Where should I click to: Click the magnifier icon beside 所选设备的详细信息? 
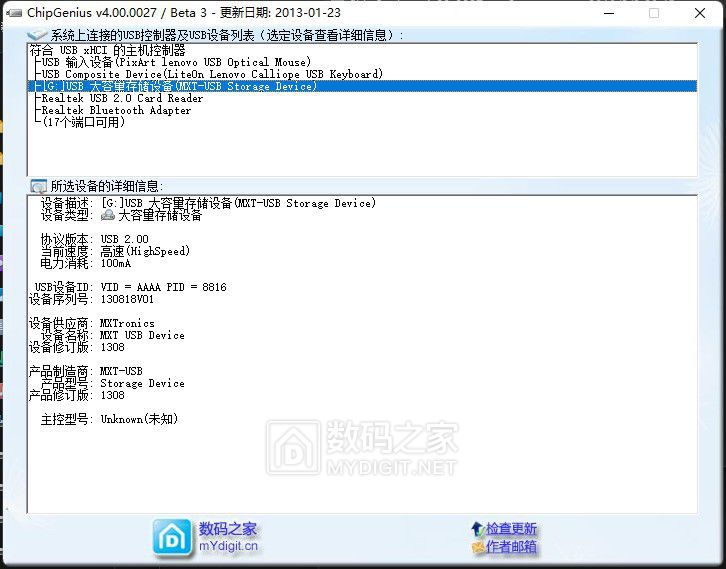click(38, 186)
